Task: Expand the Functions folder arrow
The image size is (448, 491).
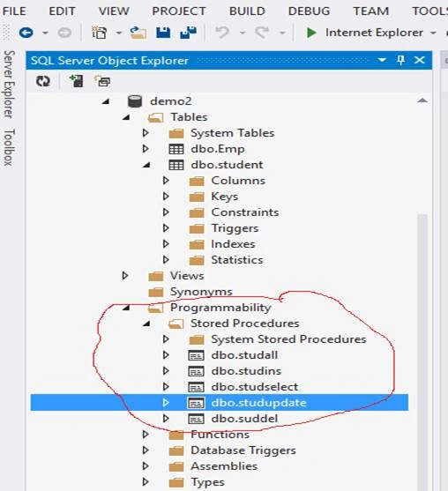Action: pyautogui.click(x=146, y=434)
